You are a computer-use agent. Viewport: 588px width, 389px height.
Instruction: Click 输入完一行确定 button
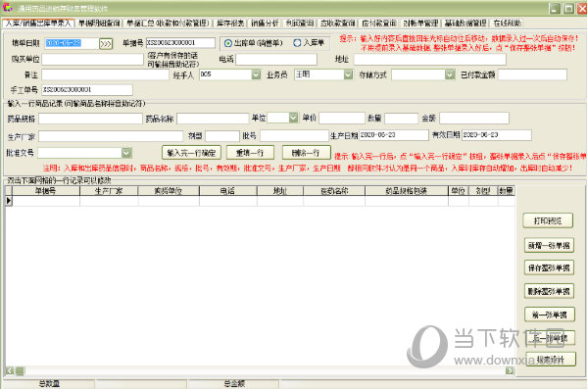[192, 153]
